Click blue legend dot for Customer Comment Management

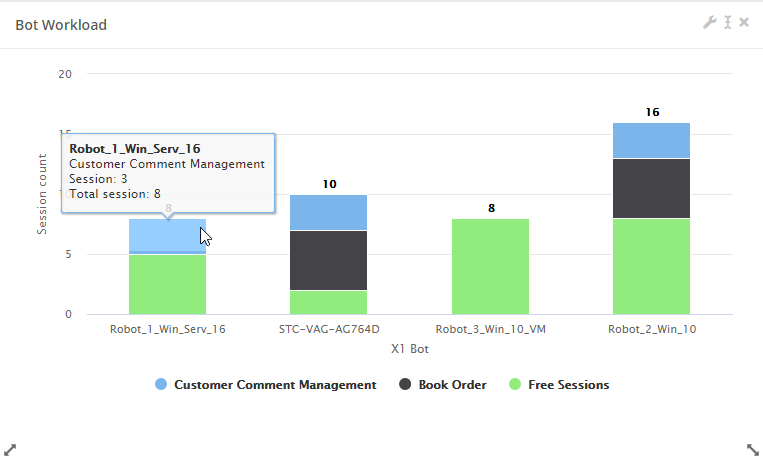(x=161, y=384)
